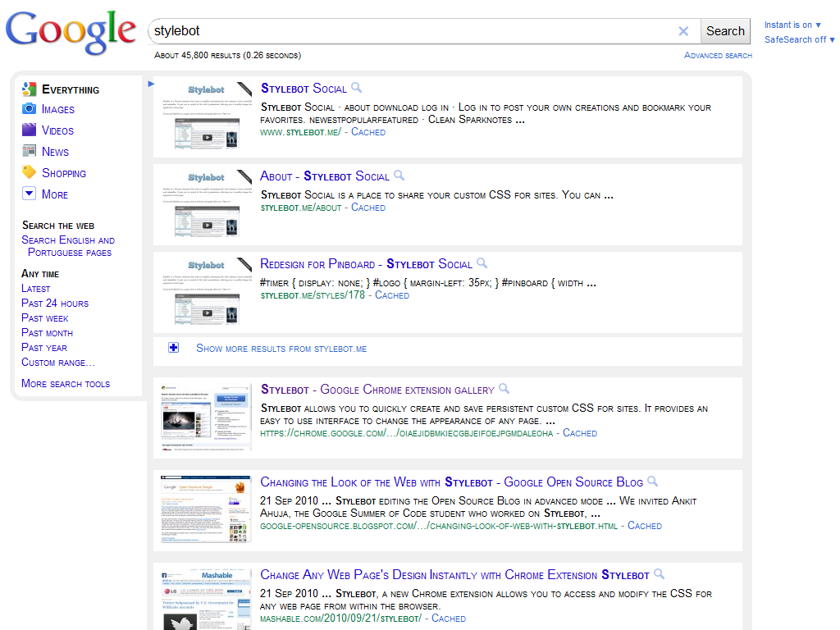Open Cached link for mashable.com result

(x=449, y=619)
